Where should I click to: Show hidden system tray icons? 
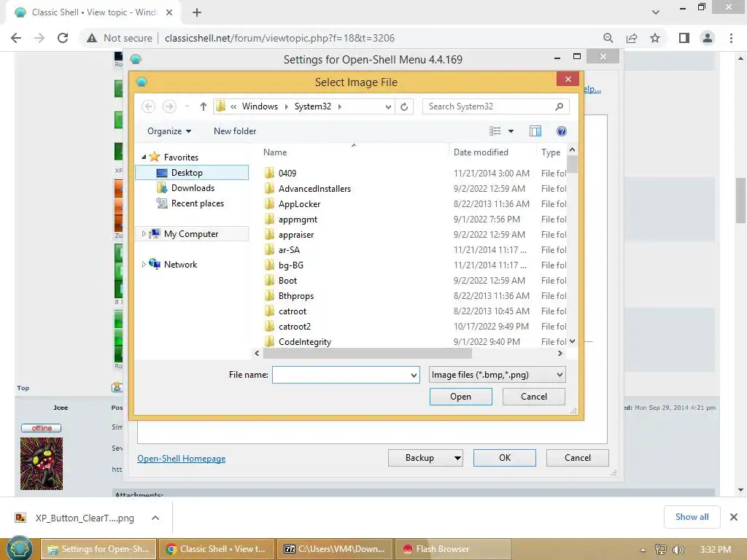tap(643, 550)
